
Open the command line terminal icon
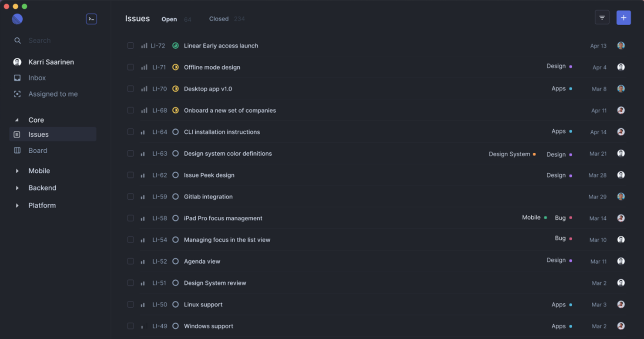91,19
